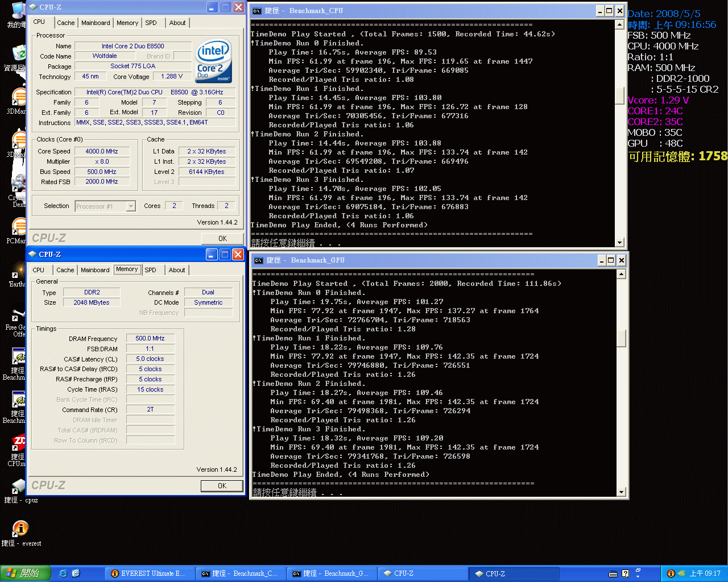
Task: Click scrollbar thumb in Benchmark_GPU console
Action: 621,338
